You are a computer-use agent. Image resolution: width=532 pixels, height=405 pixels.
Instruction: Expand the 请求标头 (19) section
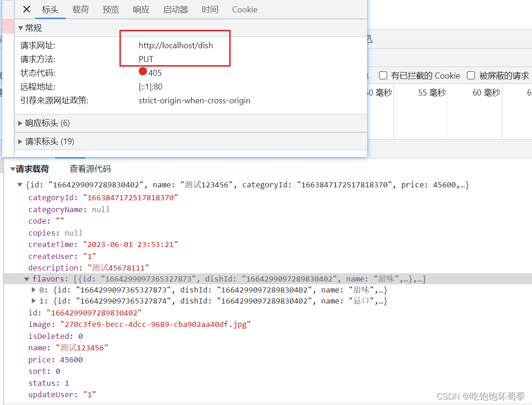tap(20, 141)
